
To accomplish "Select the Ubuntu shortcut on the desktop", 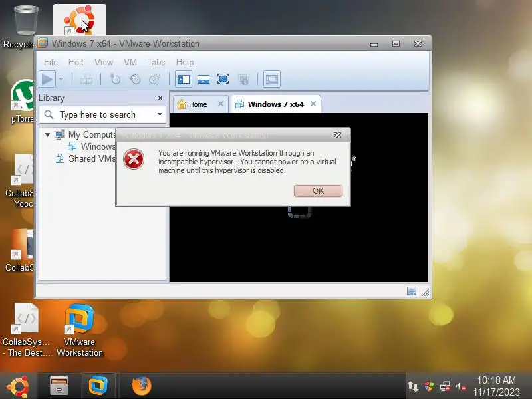I will [79, 20].
